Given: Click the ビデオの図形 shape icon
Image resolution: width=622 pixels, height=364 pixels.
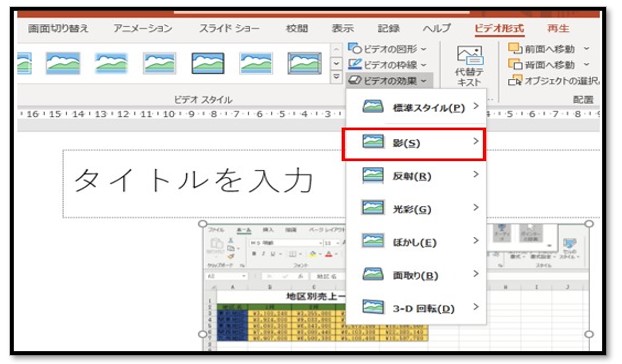Looking at the screenshot, I should click(x=354, y=48).
